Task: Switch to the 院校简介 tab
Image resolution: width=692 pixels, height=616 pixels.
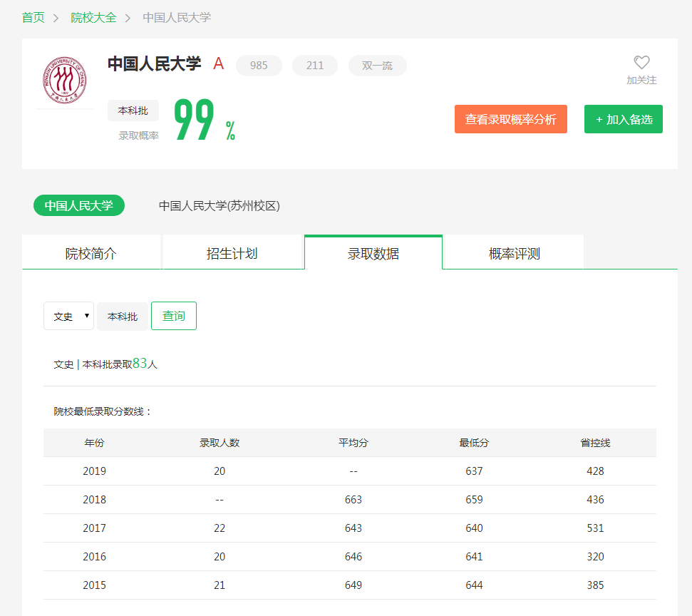Action: tap(91, 252)
